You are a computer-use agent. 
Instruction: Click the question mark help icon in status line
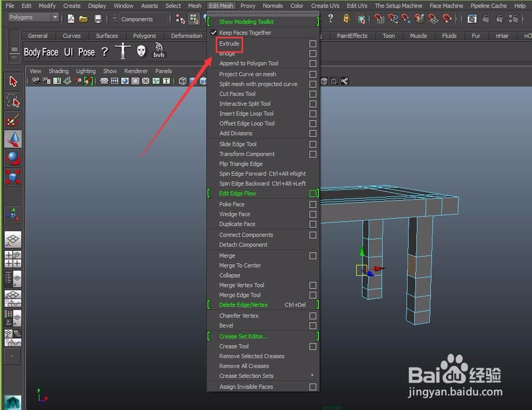(x=330, y=19)
